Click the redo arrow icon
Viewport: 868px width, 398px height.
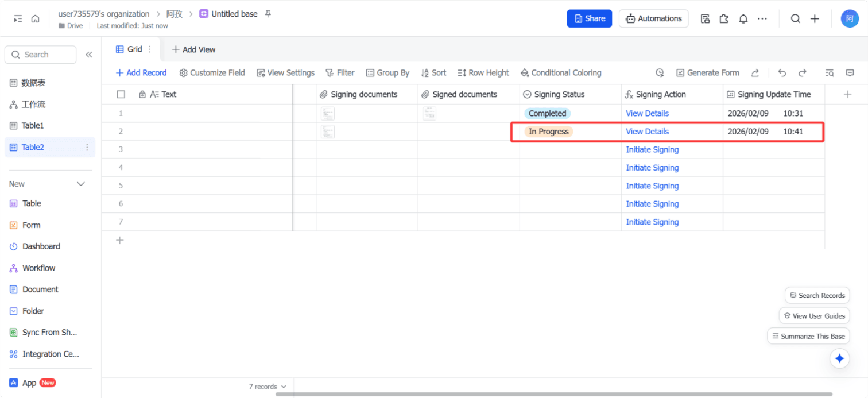point(803,73)
